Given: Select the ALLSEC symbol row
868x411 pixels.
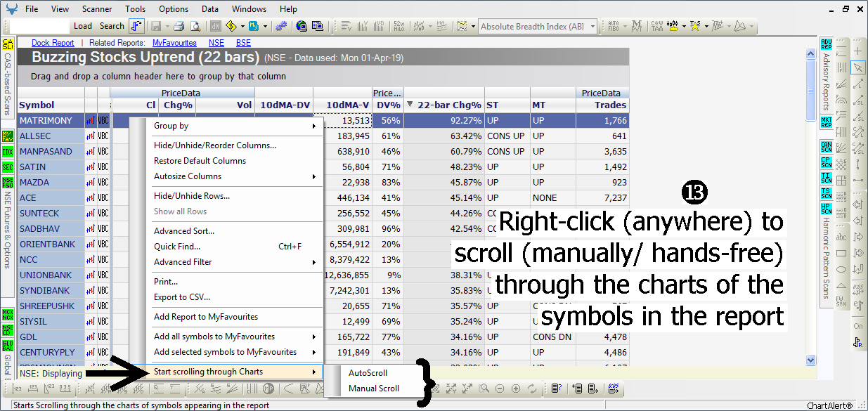Looking at the screenshot, I should [51, 136].
